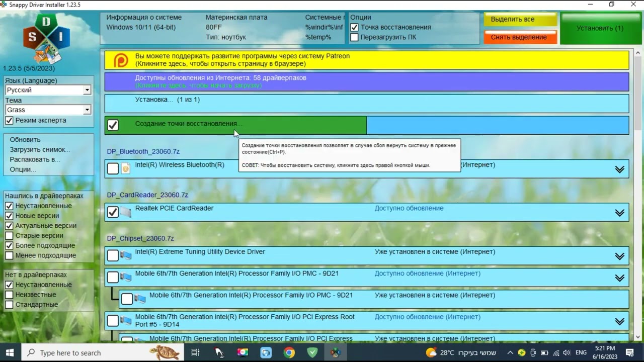Expand the PCI Express Root Port #5 row
The width and height of the screenshot is (644, 362).
point(619,322)
